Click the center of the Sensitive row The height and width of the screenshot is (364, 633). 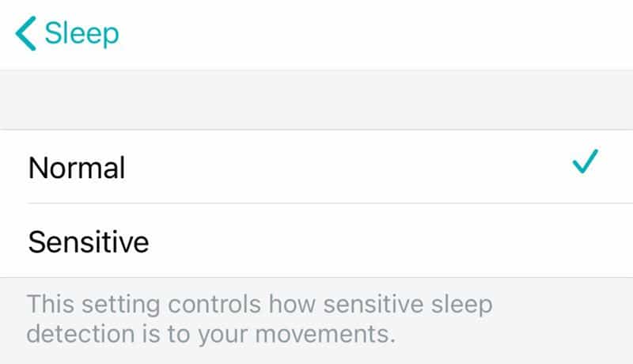pyautogui.click(x=316, y=241)
